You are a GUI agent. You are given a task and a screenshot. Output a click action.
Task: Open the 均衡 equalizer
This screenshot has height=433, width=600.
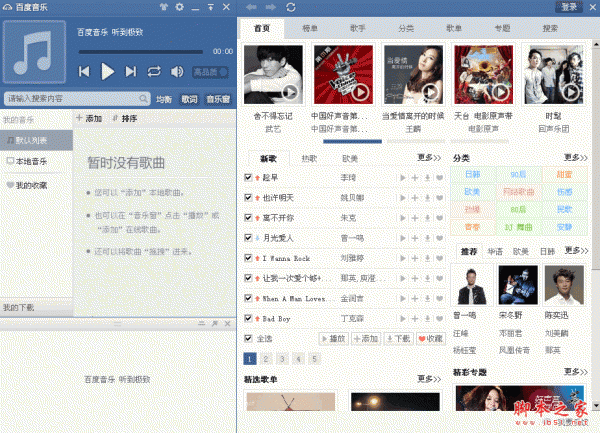(164, 99)
